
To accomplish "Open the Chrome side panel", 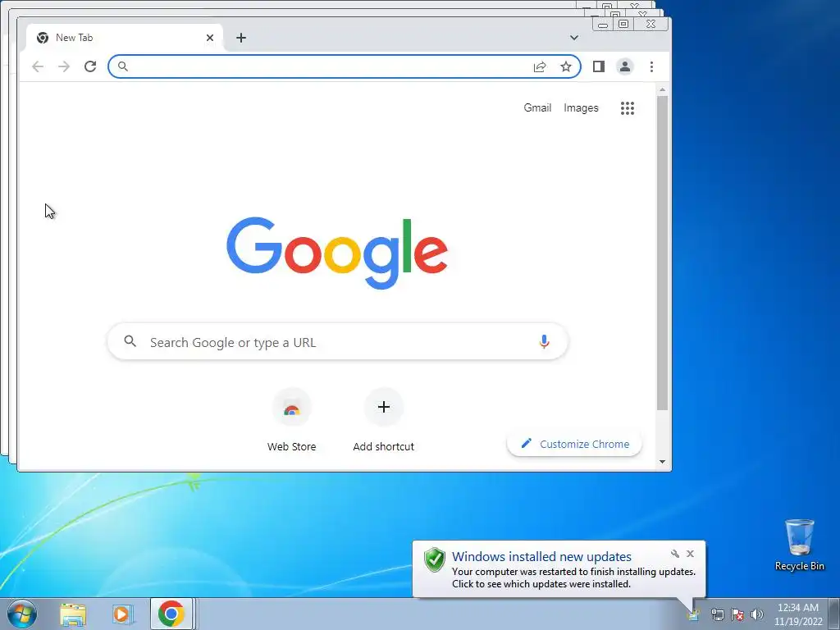I will click(x=598, y=66).
